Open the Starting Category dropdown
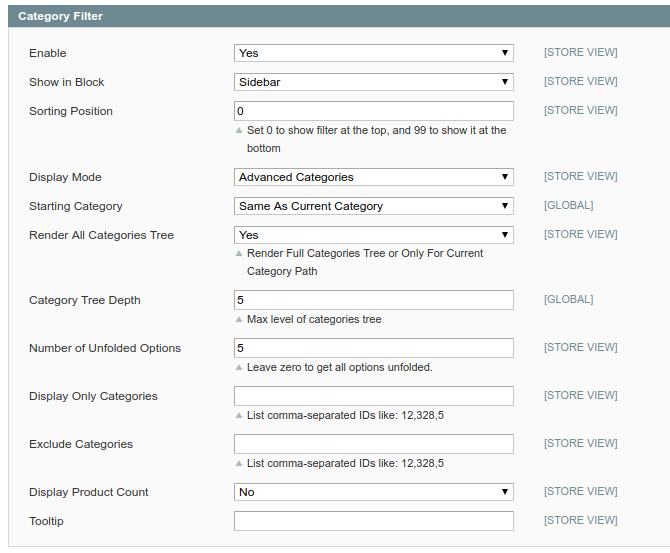Screen dimensions: 670x553 tap(373, 206)
